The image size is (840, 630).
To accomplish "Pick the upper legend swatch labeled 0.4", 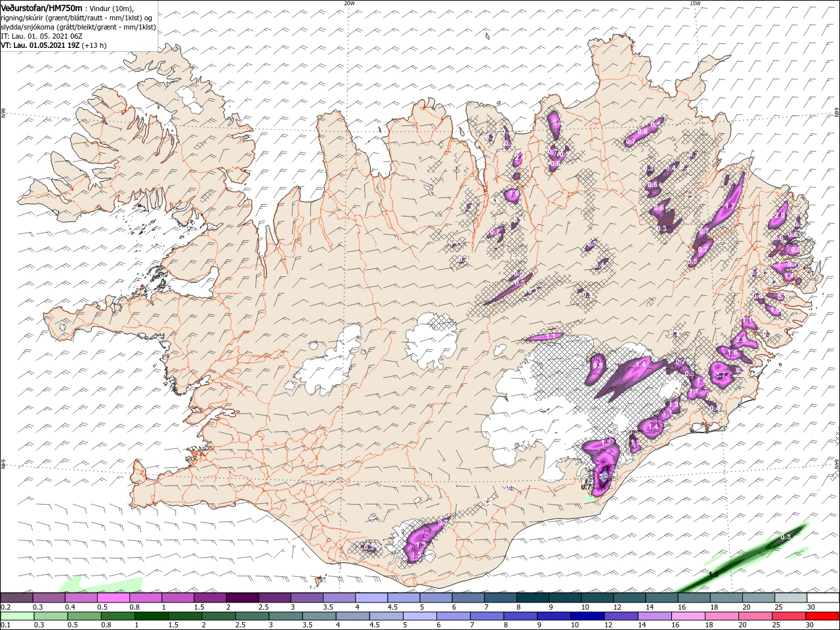I will (x=81, y=598).
